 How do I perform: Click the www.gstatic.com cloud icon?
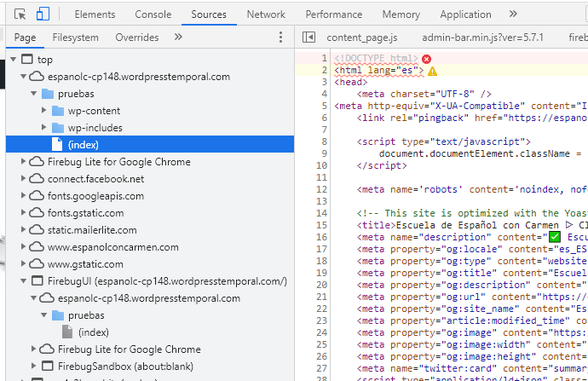(x=37, y=264)
